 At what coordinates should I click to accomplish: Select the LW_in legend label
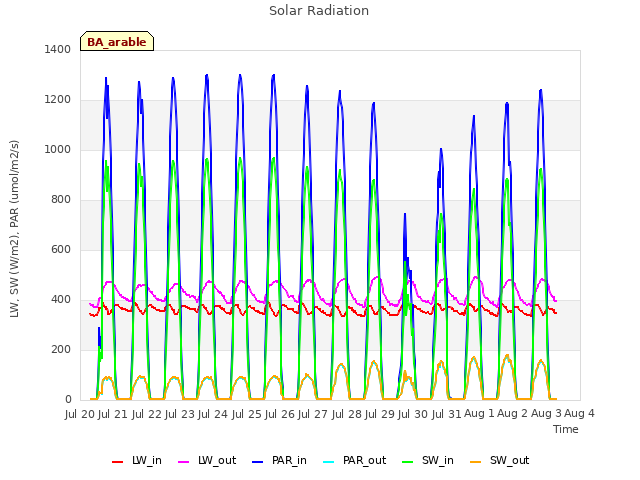(147, 460)
